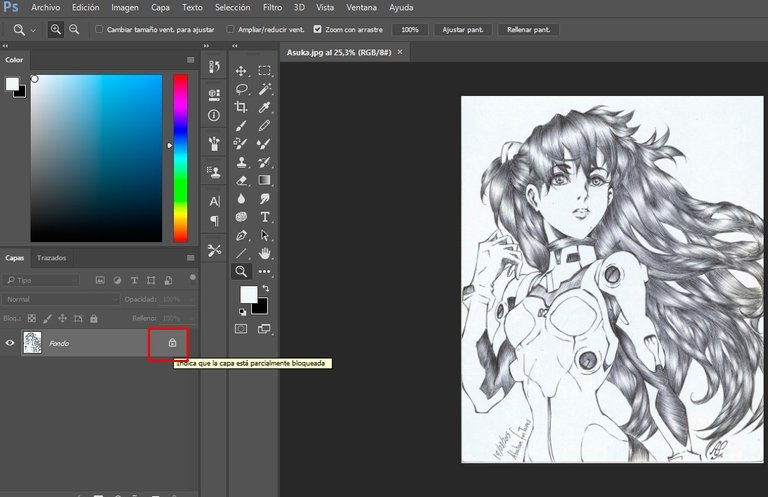This screenshot has width=768, height=497.
Task: Select the Brush tool
Action: (241, 126)
